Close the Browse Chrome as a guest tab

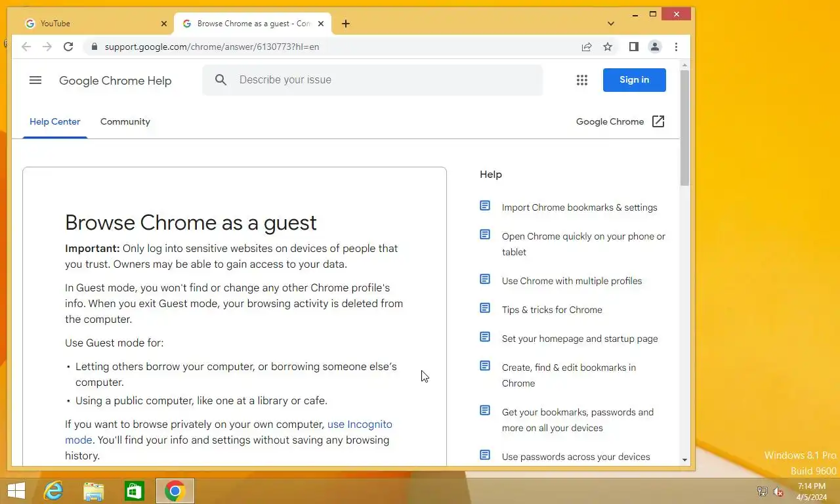(321, 24)
